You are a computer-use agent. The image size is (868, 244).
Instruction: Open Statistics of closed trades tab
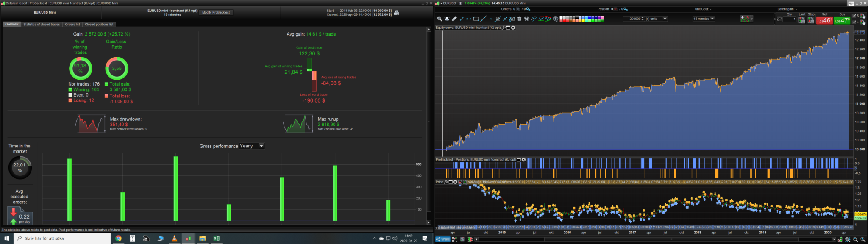[x=42, y=24]
